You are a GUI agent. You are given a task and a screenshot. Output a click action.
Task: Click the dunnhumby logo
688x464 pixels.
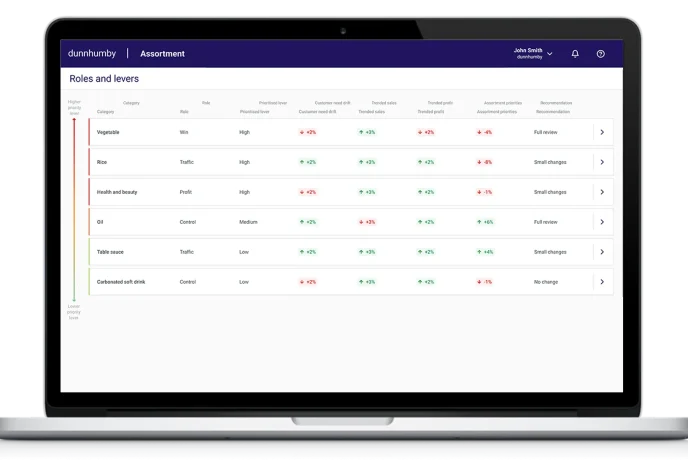(x=92, y=54)
